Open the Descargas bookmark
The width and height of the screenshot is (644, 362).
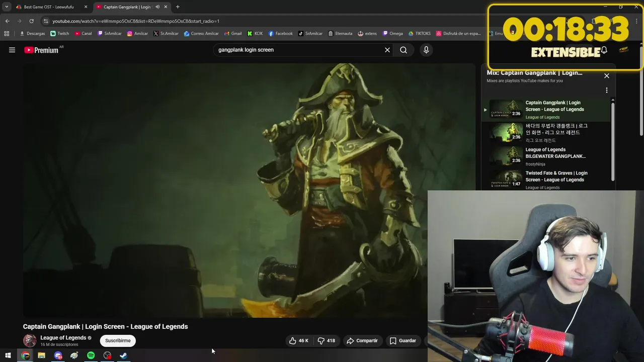point(32,34)
